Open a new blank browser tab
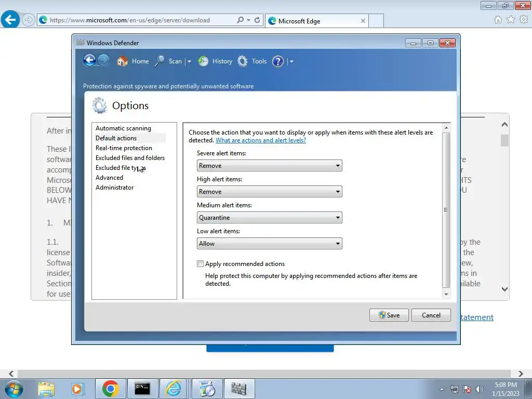This screenshot has height=399, width=532. 376,21
